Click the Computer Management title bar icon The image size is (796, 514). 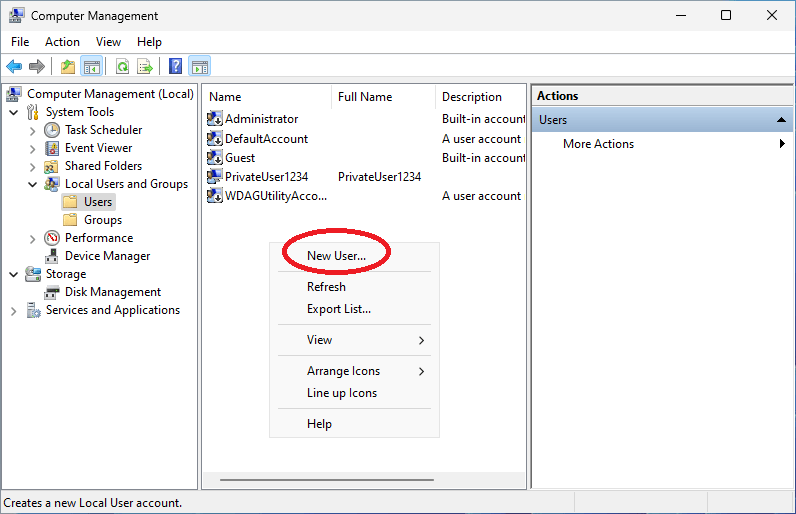16,15
